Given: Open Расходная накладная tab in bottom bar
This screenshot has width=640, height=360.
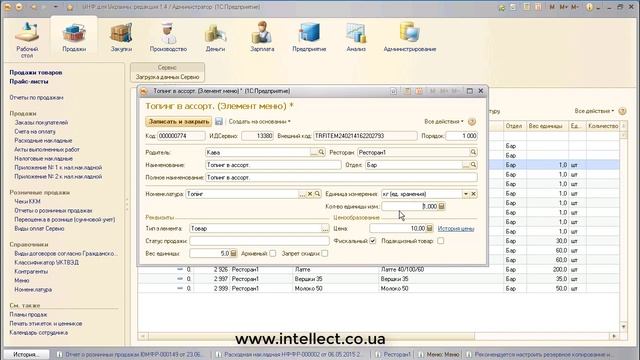Looking at the screenshot, I should click(289, 354).
